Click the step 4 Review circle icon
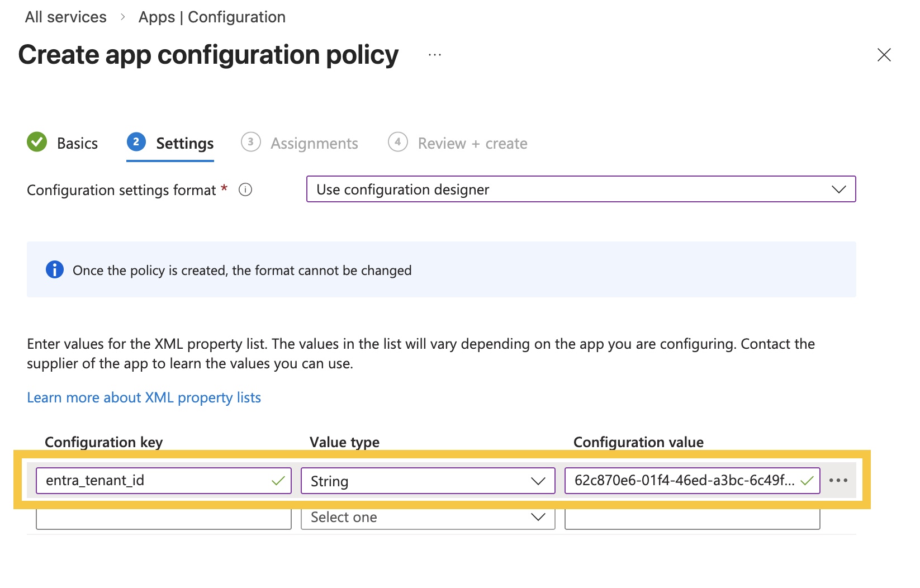This screenshot has height=588, width=920. point(397,143)
